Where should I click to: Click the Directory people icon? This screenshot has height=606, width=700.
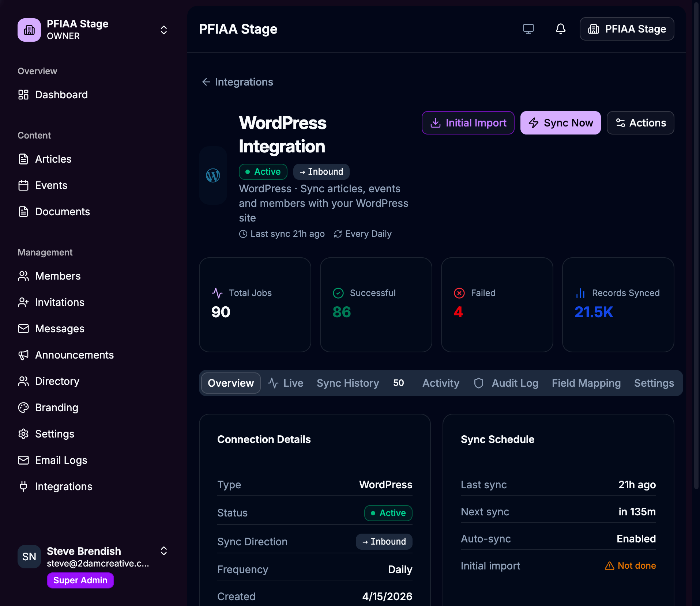[23, 381]
